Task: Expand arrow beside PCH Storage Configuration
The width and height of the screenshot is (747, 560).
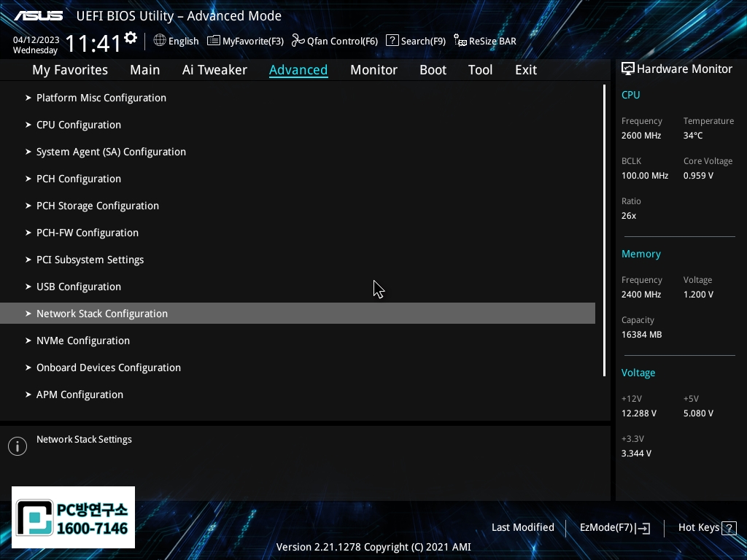Action: point(28,206)
